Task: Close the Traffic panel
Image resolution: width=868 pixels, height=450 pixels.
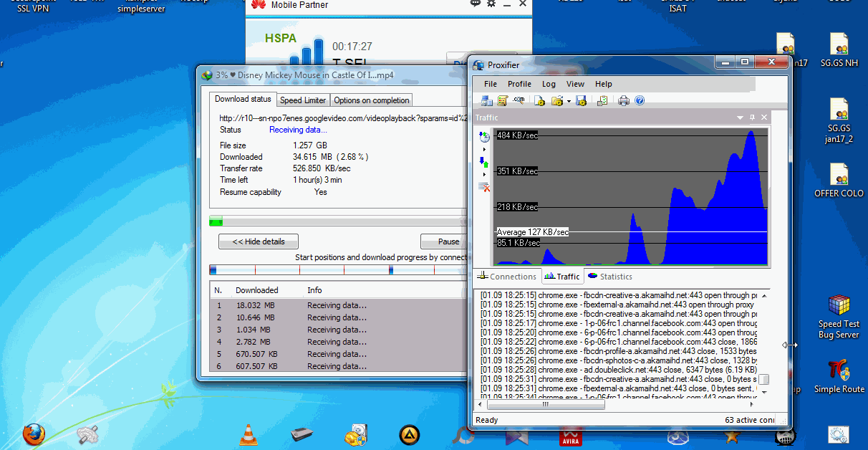Action: point(764,118)
